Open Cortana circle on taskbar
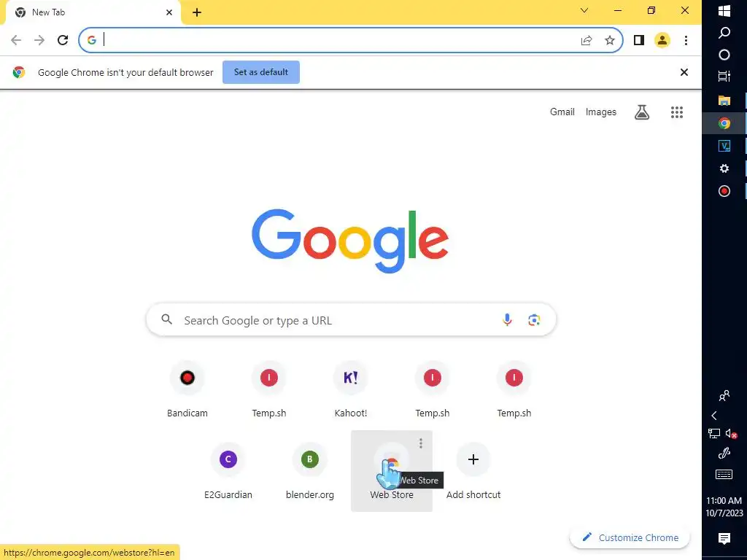The width and height of the screenshot is (747, 560). pyautogui.click(x=724, y=55)
